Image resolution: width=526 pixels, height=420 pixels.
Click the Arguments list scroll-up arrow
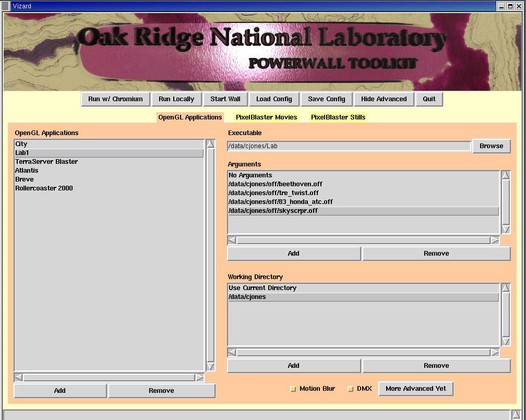[506, 175]
